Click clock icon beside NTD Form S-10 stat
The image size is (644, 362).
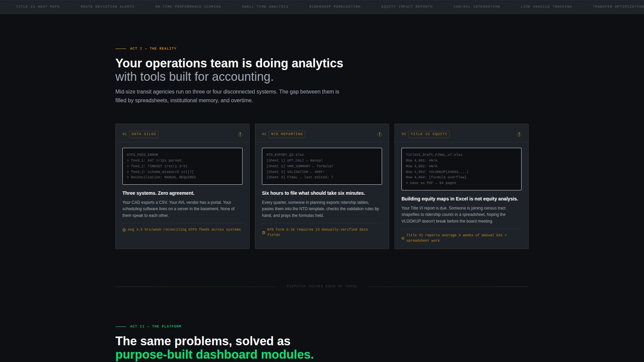click(264, 233)
